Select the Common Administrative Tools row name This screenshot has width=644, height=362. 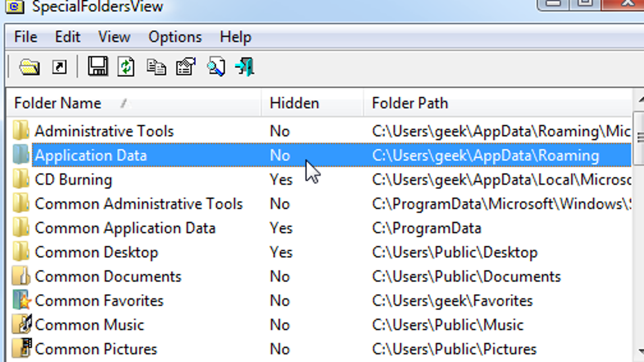tap(139, 204)
